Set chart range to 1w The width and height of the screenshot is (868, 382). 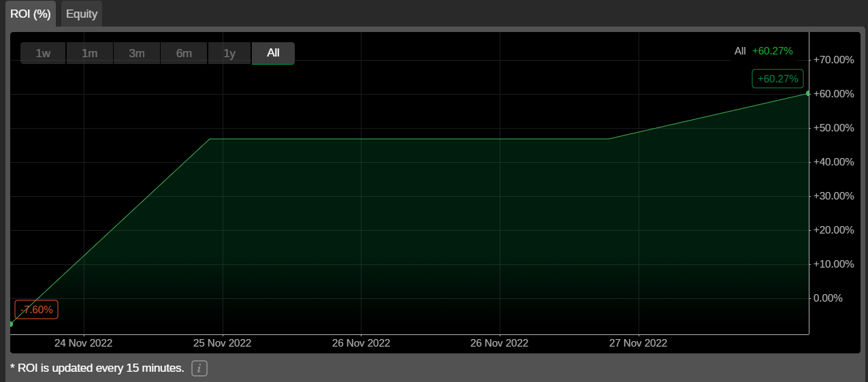pyautogui.click(x=43, y=53)
